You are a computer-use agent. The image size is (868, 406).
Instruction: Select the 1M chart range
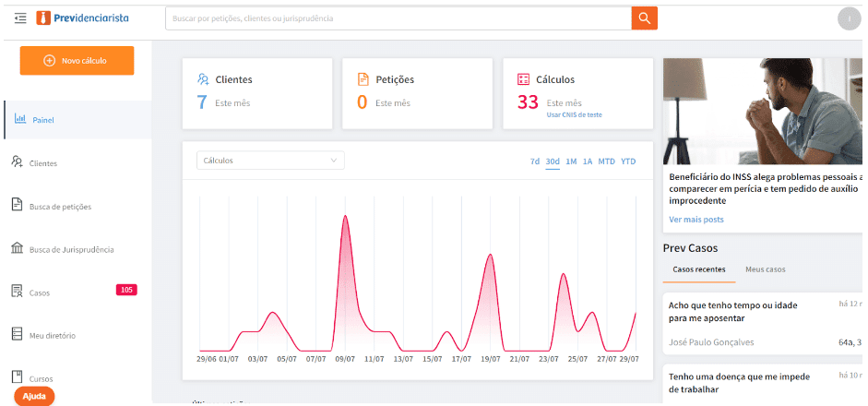[x=571, y=161]
